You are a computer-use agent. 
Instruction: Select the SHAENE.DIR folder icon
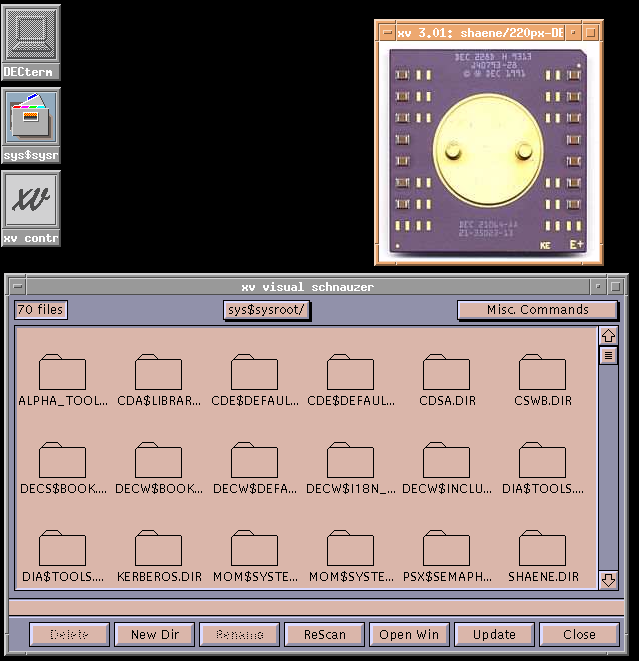tap(543, 549)
